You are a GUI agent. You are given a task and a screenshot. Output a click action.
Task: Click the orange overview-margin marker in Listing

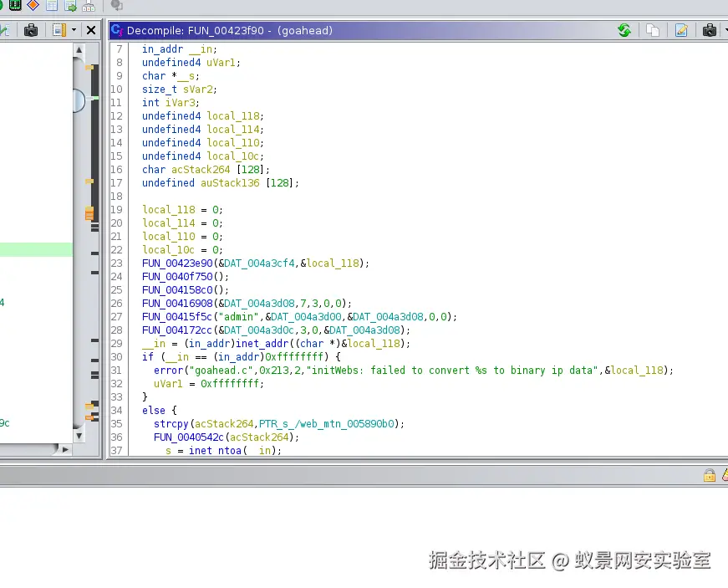(x=89, y=213)
